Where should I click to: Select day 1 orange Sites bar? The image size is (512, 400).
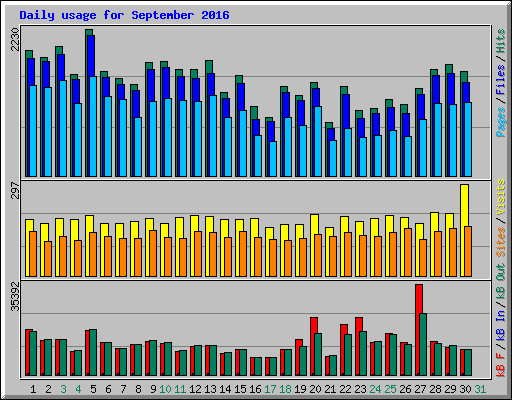coord(33,254)
